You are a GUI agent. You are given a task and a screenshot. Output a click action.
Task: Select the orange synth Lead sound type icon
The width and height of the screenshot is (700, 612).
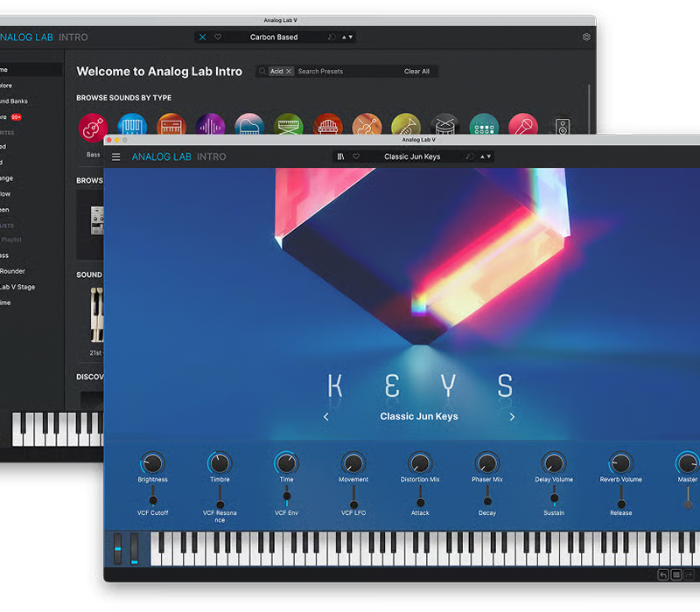171,124
